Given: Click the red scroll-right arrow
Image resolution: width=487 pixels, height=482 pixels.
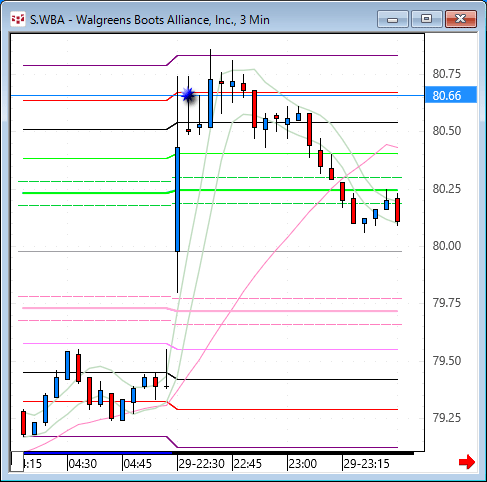Looking at the screenshot, I should tap(467, 462).
